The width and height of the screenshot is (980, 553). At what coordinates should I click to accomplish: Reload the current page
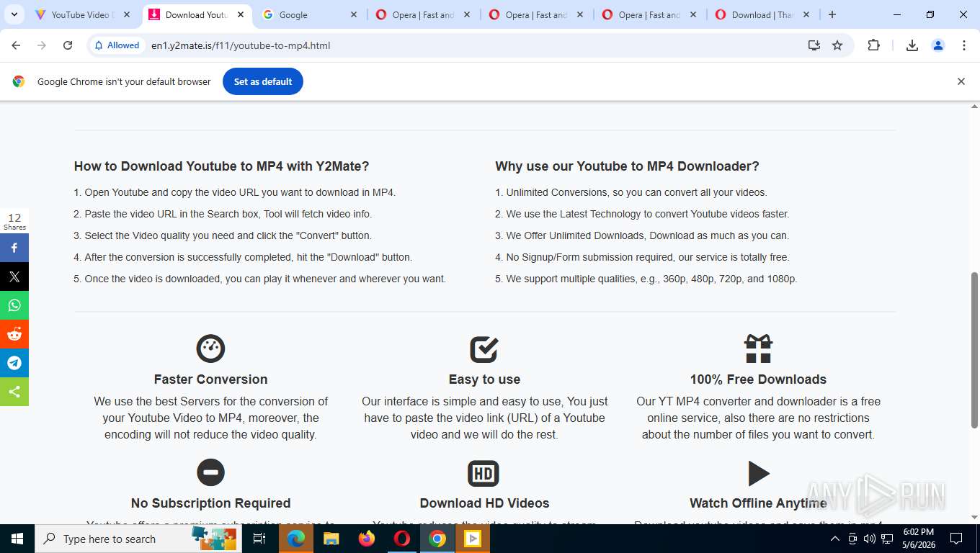click(x=68, y=45)
